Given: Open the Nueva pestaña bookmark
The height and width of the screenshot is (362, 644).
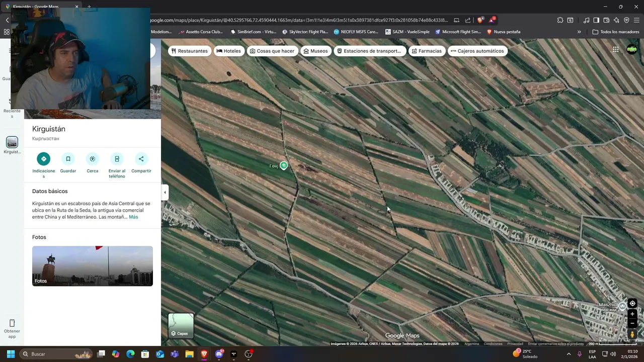Looking at the screenshot, I should tap(503, 32).
